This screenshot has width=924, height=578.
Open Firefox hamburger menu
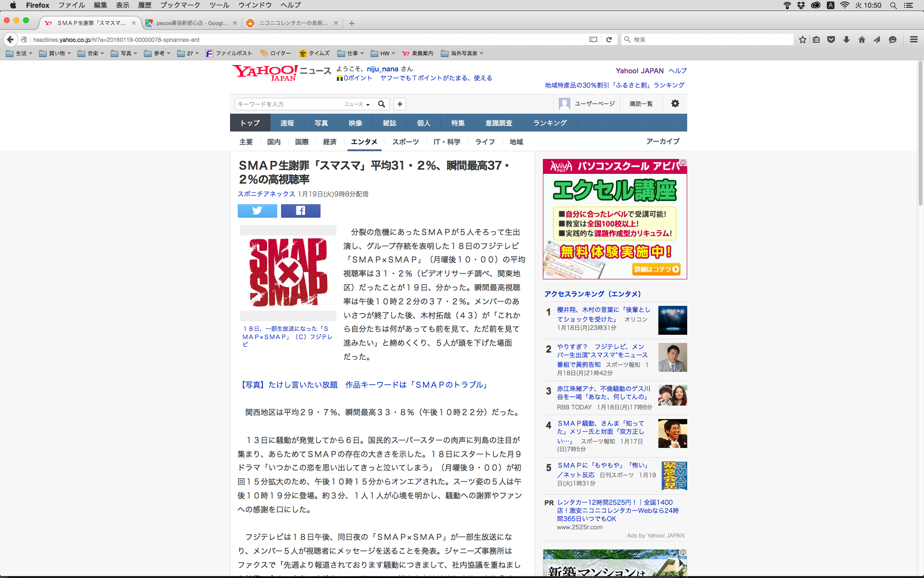[x=913, y=39]
